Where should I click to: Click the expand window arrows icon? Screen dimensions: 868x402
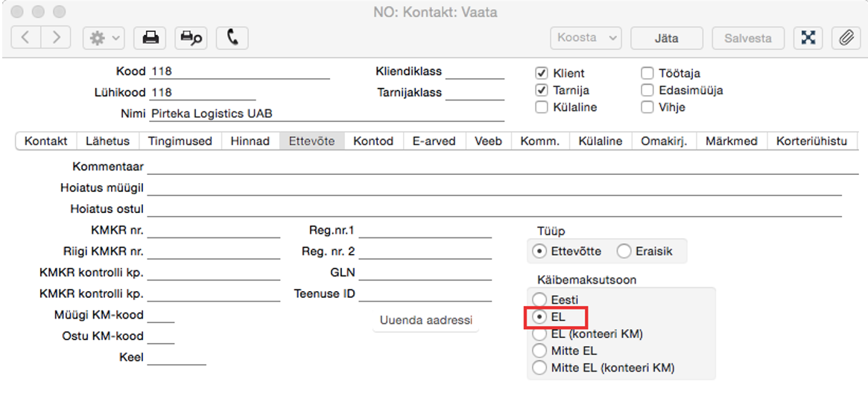(x=809, y=38)
